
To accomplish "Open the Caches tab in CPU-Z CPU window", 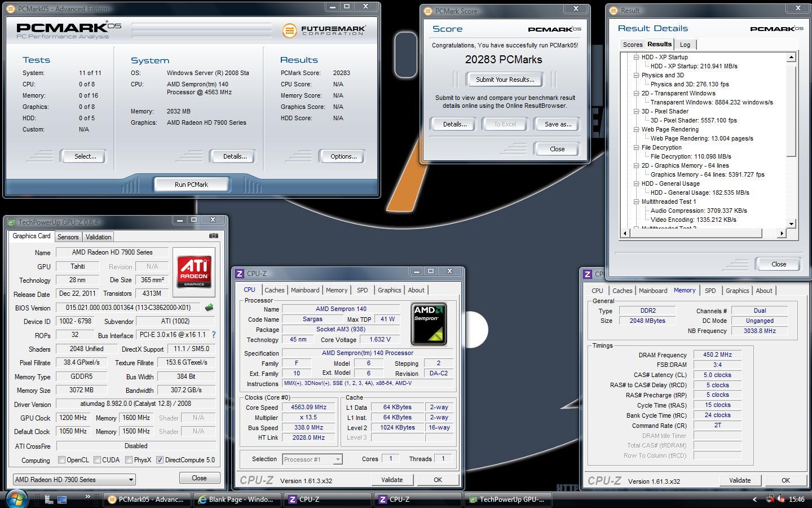I will pyautogui.click(x=275, y=290).
